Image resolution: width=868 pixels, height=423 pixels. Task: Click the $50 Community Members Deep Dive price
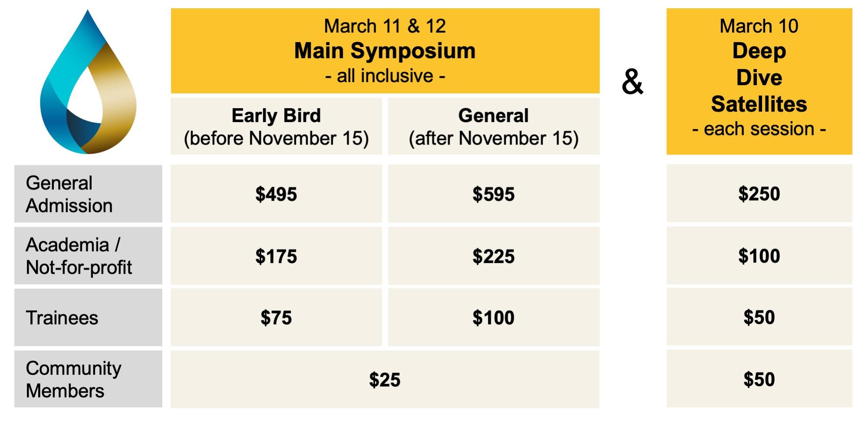(x=759, y=379)
